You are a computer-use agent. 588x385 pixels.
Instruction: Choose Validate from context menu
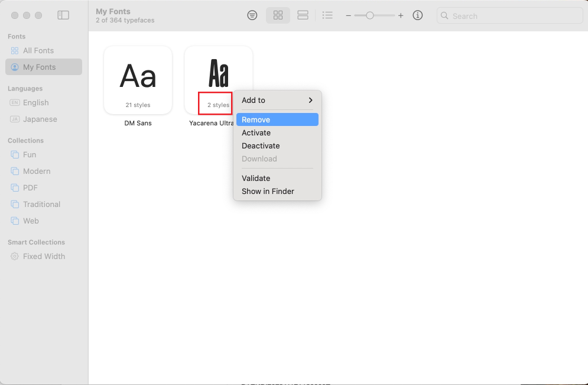click(278, 178)
